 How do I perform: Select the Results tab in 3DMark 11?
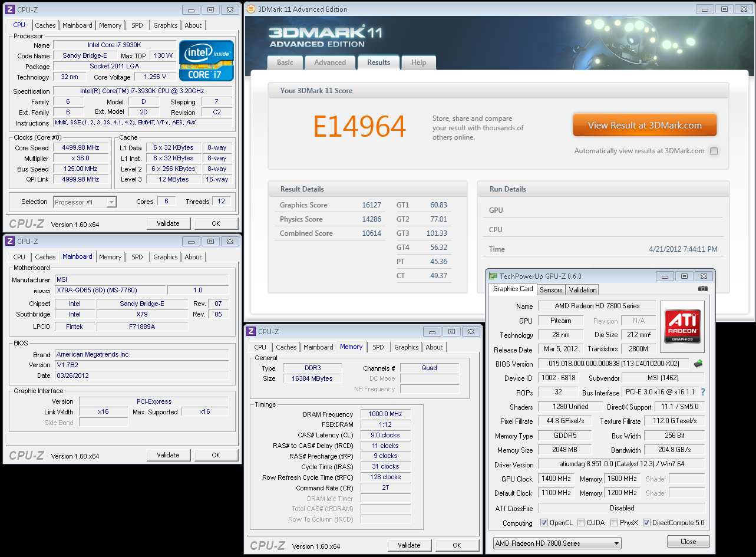(378, 62)
